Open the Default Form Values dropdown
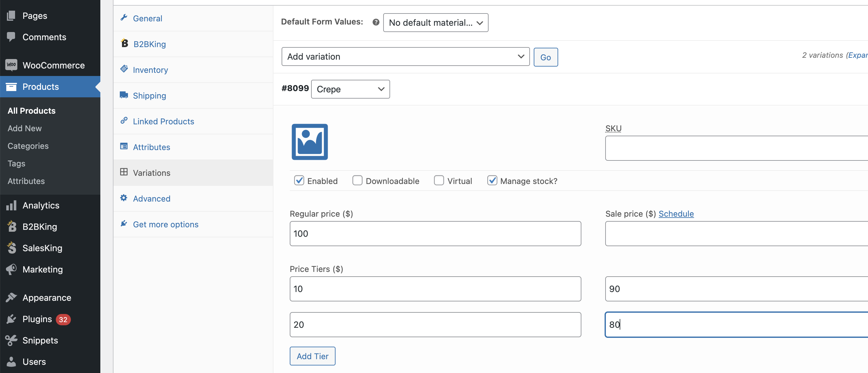 click(435, 23)
